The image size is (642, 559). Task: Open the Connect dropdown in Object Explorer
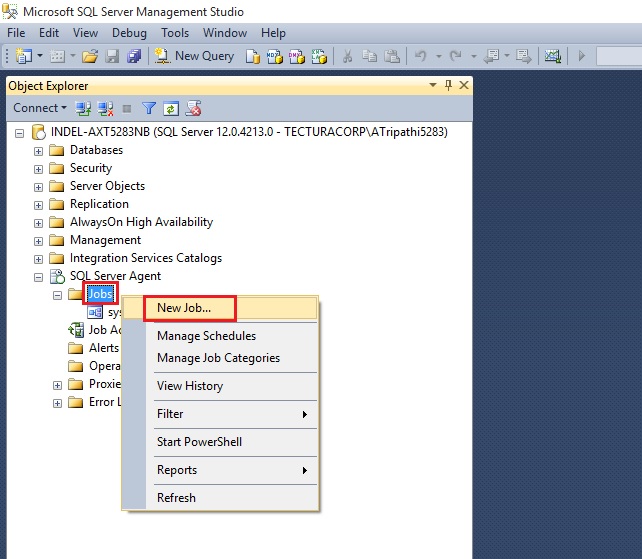[40, 108]
